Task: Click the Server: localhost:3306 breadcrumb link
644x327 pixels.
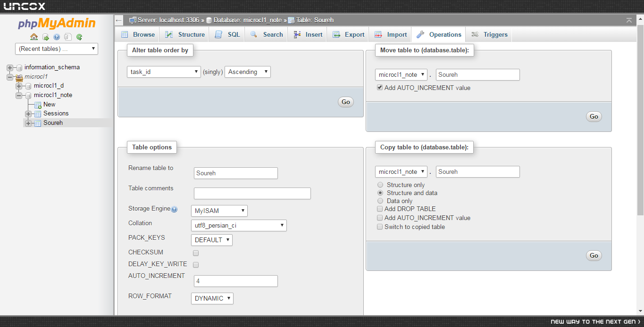Action: click(168, 20)
